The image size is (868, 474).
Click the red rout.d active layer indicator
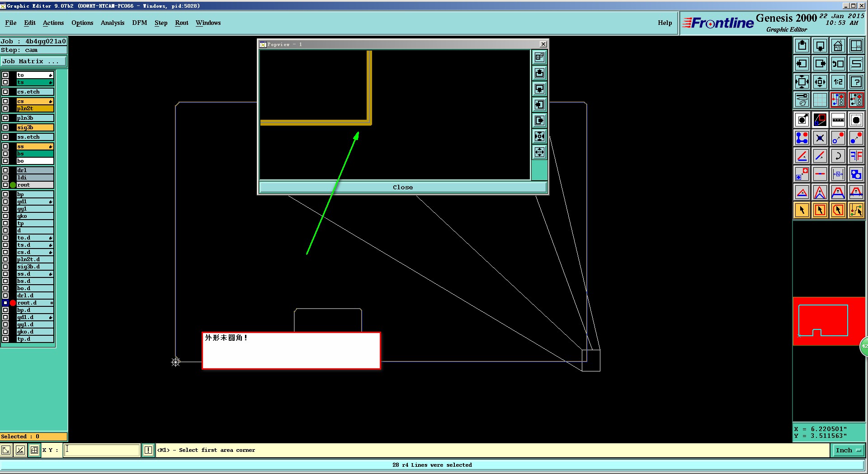(13, 303)
